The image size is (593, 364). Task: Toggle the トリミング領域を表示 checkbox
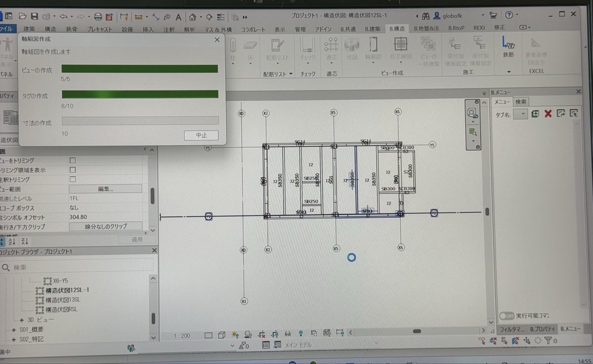click(73, 170)
